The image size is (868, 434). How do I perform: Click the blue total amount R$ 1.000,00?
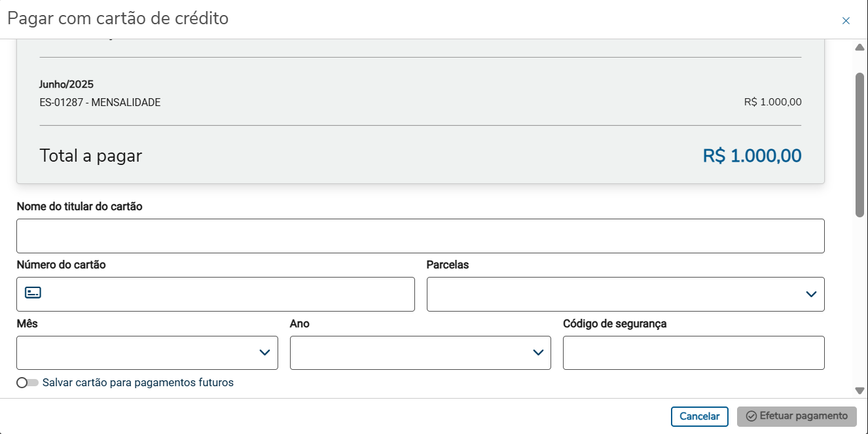click(x=751, y=156)
